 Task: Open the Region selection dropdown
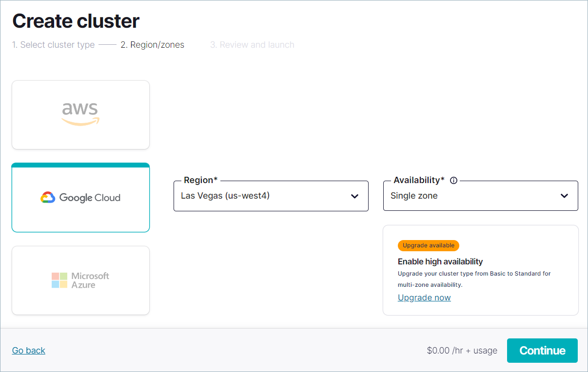tap(271, 196)
